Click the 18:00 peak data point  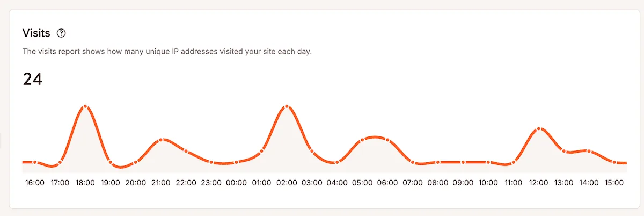coord(85,106)
